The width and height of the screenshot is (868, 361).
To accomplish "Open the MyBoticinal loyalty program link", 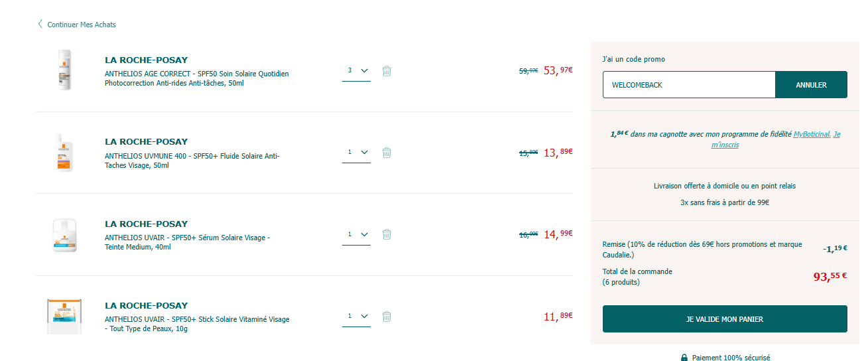I will coord(812,134).
